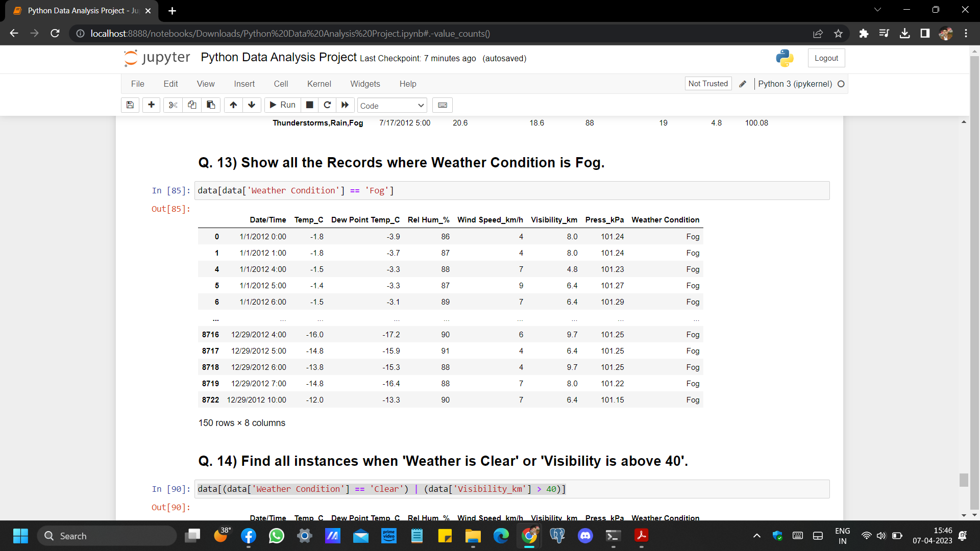This screenshot has width=980, height=551.
Task: Move the selected cell down
Action: point(252,105)
